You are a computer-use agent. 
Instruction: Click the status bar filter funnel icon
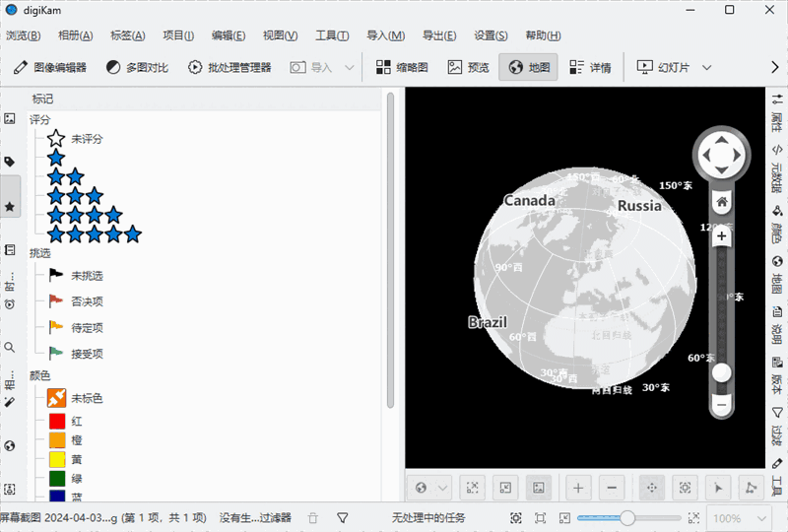point(343,517)
